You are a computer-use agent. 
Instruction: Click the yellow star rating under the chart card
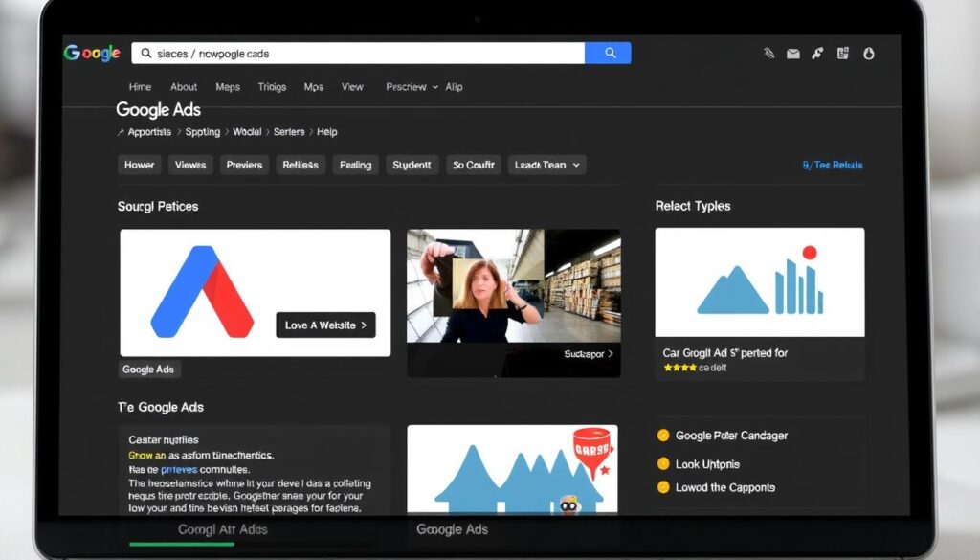(680, 368)
